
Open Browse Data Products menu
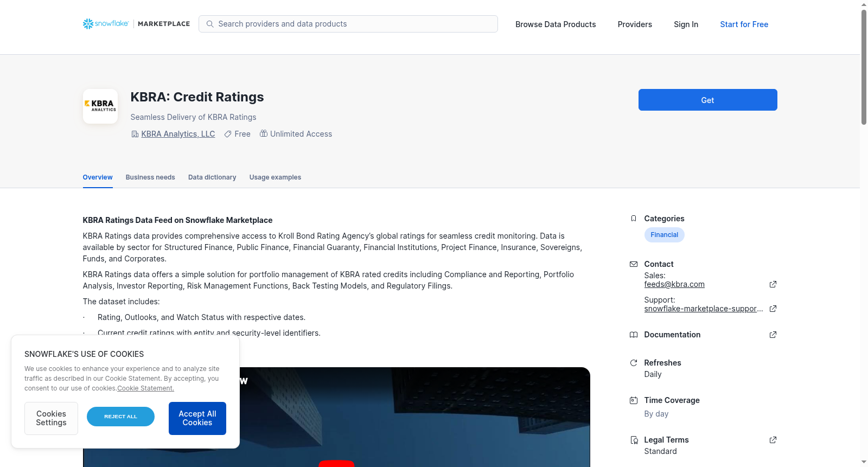pos(556,24)
